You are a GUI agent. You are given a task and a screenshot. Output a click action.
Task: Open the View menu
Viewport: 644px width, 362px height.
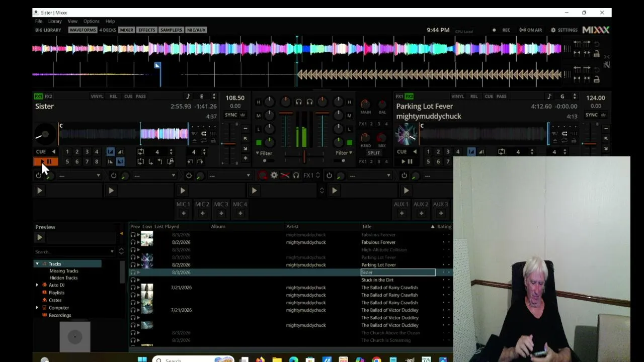click(72, 21)
